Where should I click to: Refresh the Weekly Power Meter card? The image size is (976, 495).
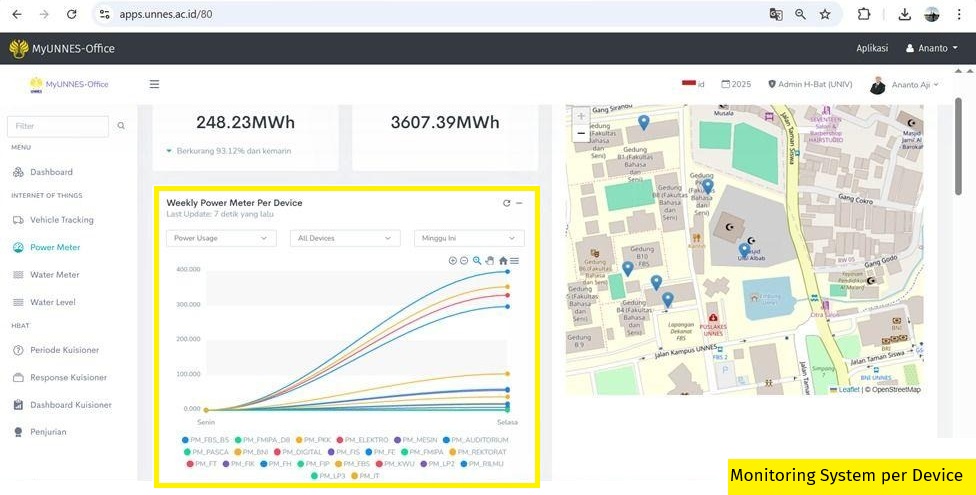pyautogui.click(x=507, y=203)
